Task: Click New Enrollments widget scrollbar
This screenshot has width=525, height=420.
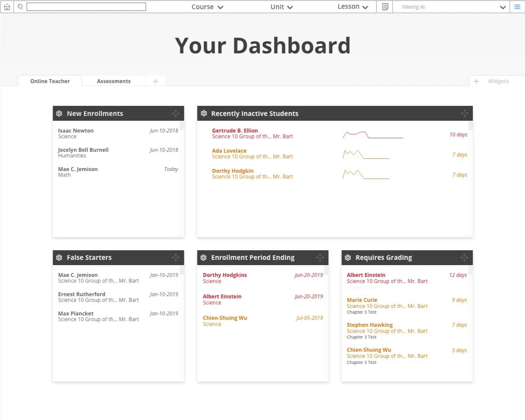Action: click(x=182, y=126)
